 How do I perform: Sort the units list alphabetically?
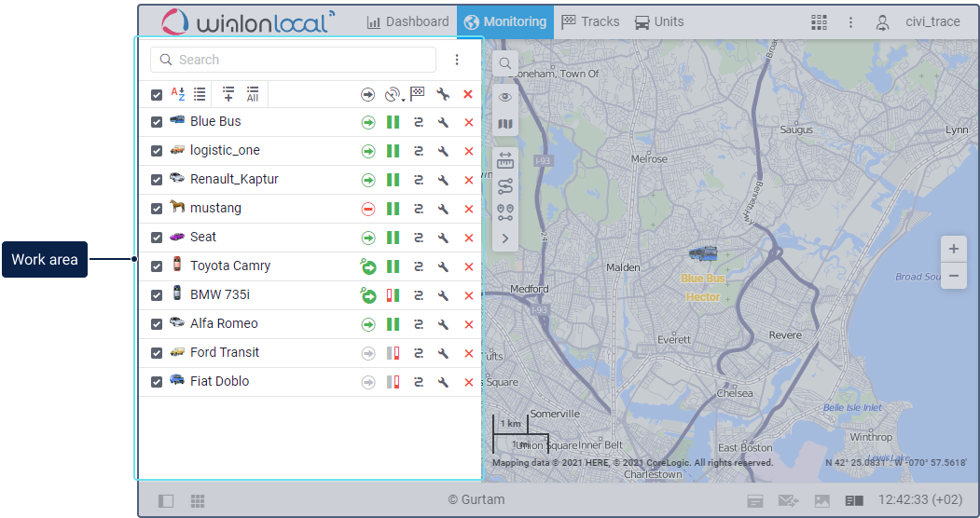[178, 94]
